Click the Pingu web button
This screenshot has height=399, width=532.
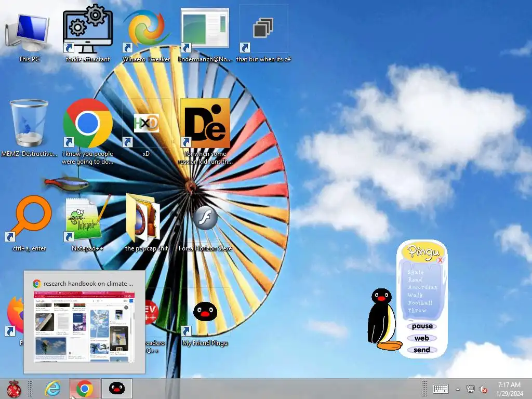click(x=422, y=338)
